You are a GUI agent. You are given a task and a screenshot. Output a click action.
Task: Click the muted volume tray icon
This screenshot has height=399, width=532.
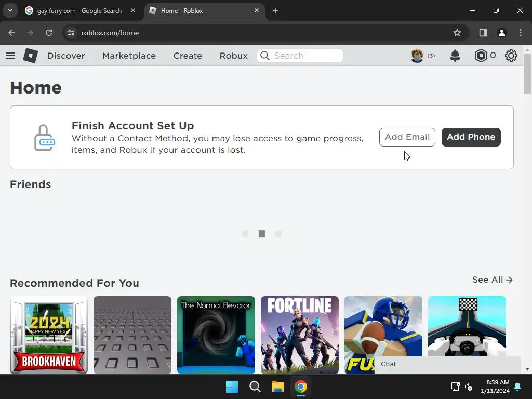pyautogui.click(x=469, y=387)
